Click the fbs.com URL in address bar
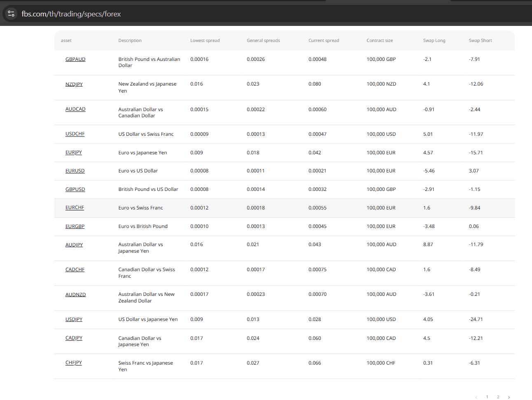 pyautogui.click(x=71, y=14)
